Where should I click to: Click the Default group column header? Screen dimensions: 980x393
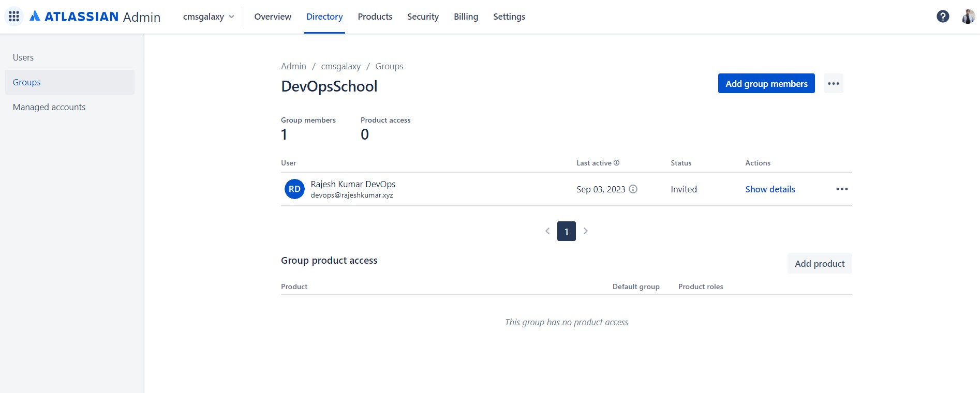(x=636, y=286)
